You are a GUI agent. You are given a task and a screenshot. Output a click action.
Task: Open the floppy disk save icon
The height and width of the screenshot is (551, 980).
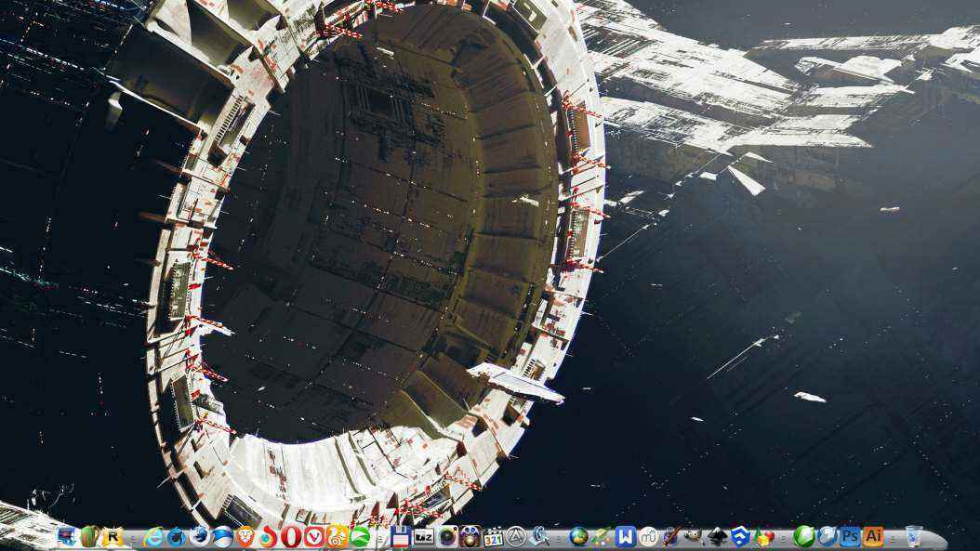[x=401, y=537]
